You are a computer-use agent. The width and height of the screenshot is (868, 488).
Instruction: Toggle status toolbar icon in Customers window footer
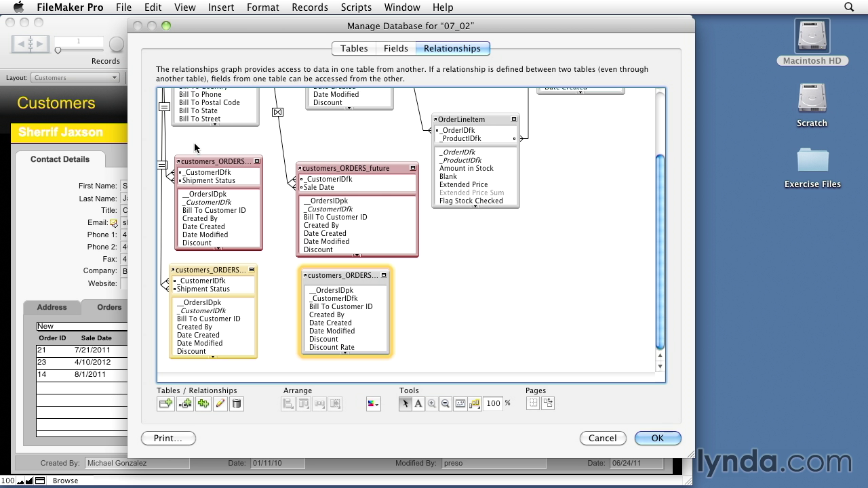pyautogui.click(x=41, y=481)
